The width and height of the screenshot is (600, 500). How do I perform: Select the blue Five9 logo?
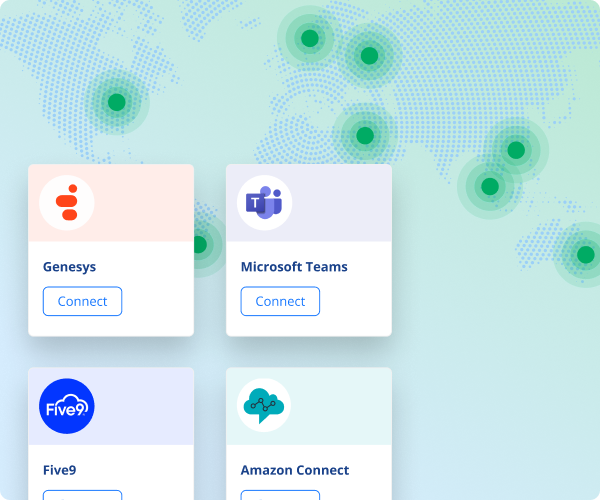pyautogui.click(x=67, y=406)
